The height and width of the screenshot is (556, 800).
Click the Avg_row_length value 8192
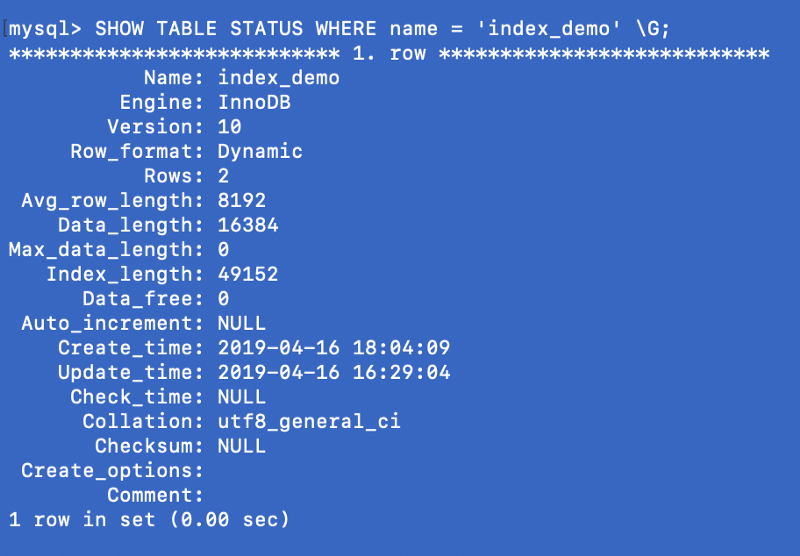(x=242, y=201)
